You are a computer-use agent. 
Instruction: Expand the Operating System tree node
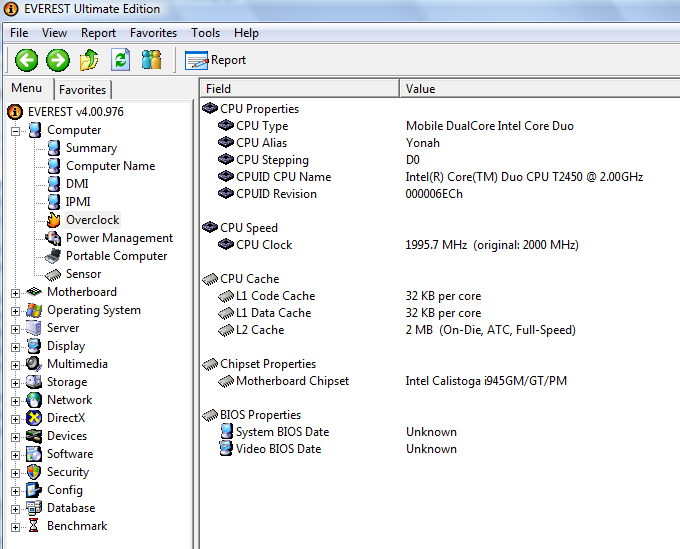tap(15, 311)
